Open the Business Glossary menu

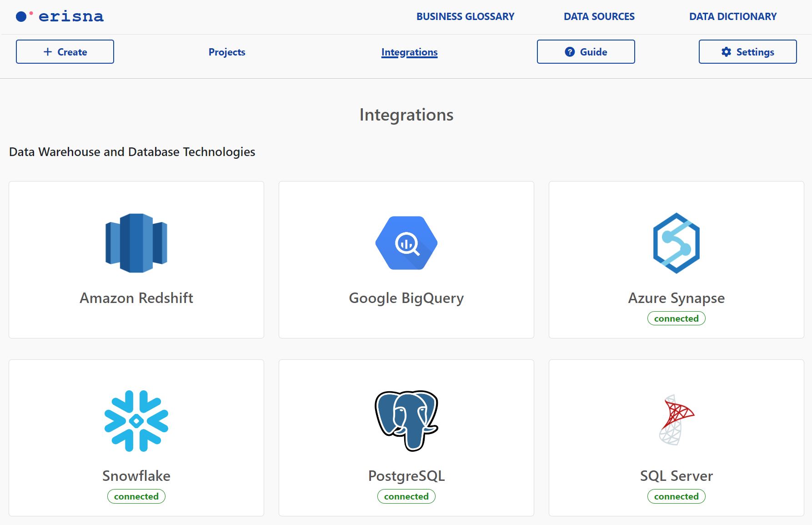tap(465, 17)
